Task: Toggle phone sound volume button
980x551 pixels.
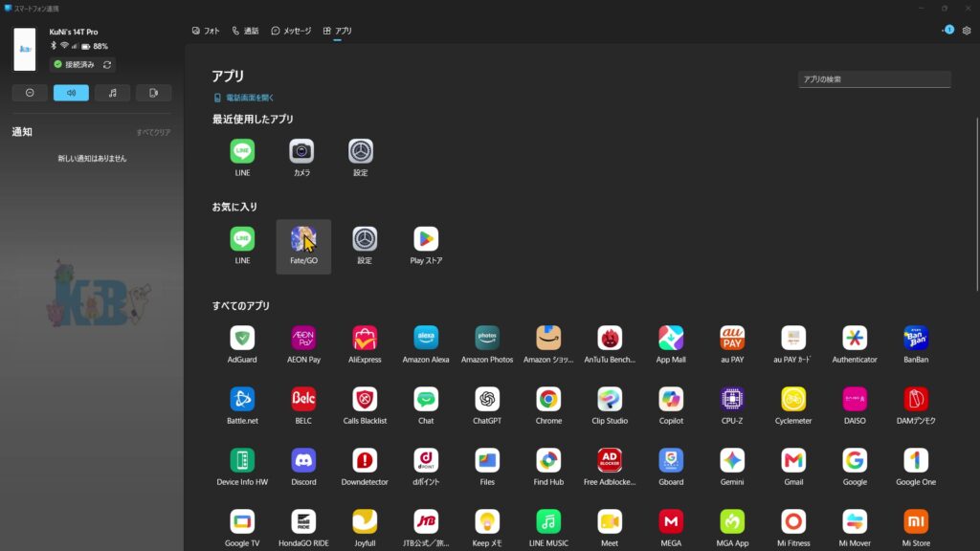Action: click(71, 93)
